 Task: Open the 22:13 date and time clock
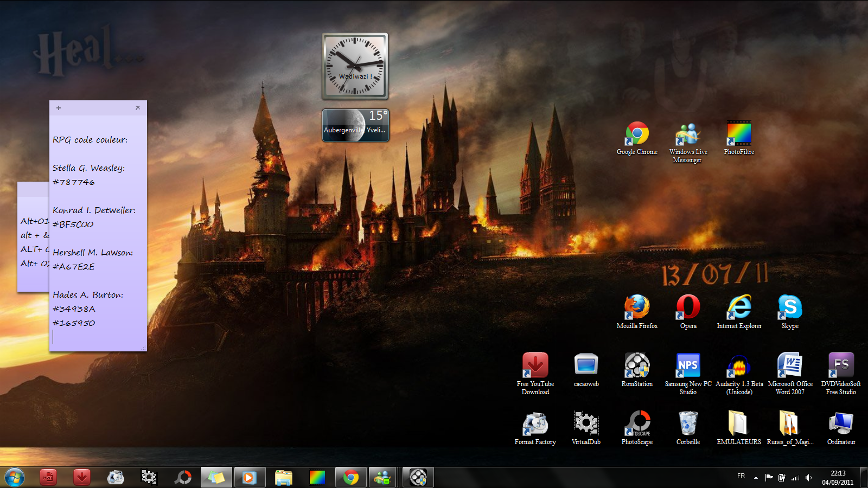coord(838,478)
